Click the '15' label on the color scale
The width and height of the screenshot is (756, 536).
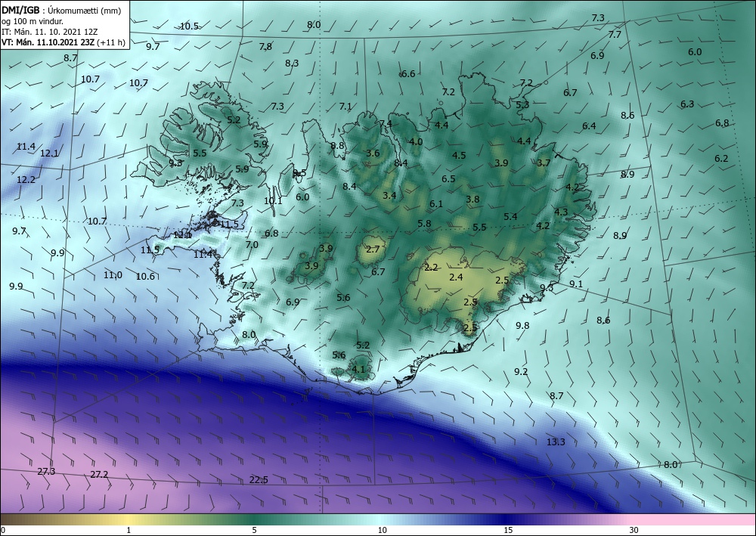point(508,531)
